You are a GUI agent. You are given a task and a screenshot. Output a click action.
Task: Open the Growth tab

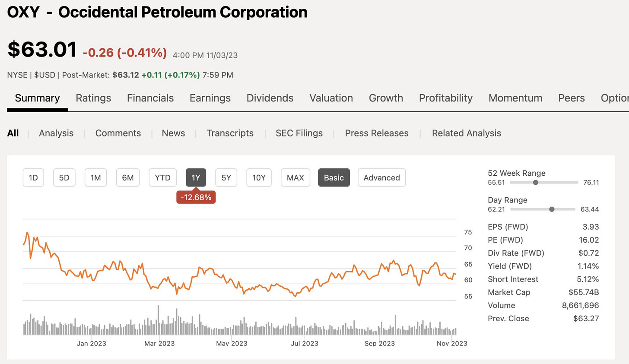[x=386, y=98]
